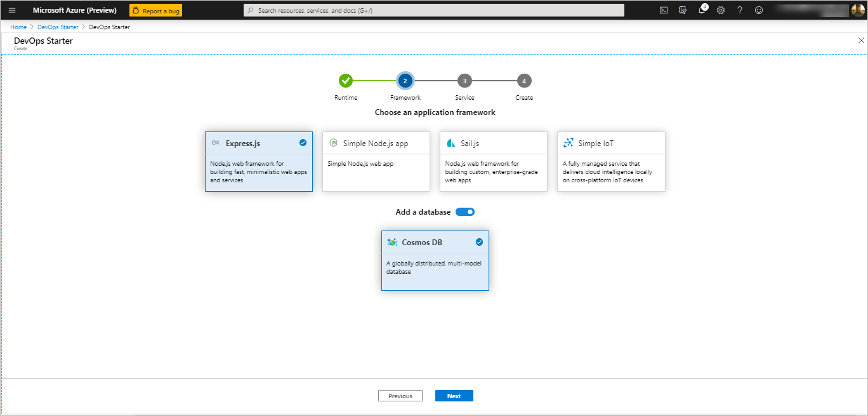Open the notifications bell
Image resolution: width=868 pixels, height=416 pixels.
click(x=702, y=10)
